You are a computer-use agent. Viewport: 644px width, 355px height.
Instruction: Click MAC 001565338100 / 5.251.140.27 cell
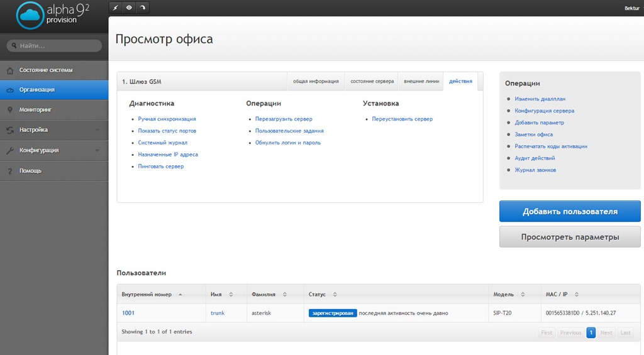pos(580,313)
